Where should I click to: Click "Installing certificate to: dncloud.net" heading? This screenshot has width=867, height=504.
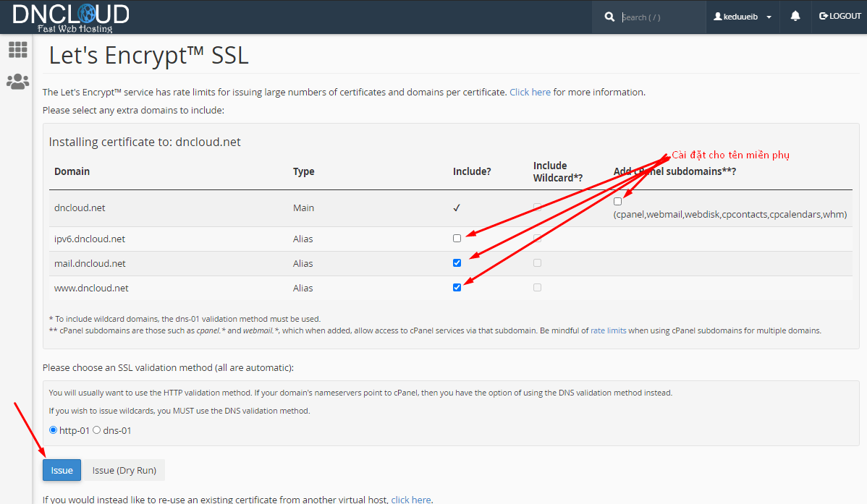coord(145,142)
